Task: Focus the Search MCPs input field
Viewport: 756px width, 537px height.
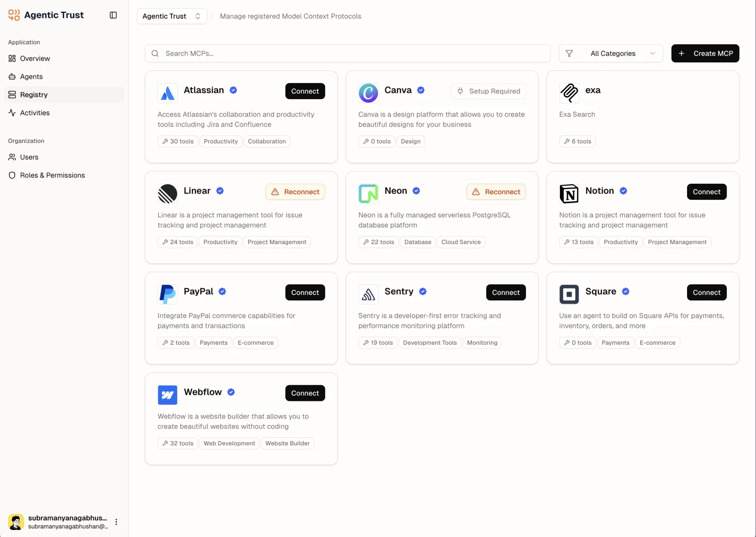Action: point(348,53)
